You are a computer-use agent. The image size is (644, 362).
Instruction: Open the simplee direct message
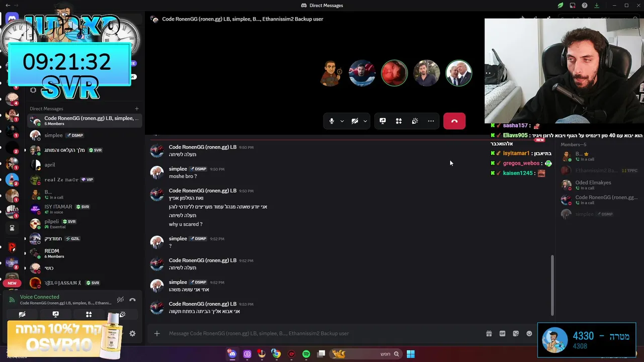pos(85,135)
